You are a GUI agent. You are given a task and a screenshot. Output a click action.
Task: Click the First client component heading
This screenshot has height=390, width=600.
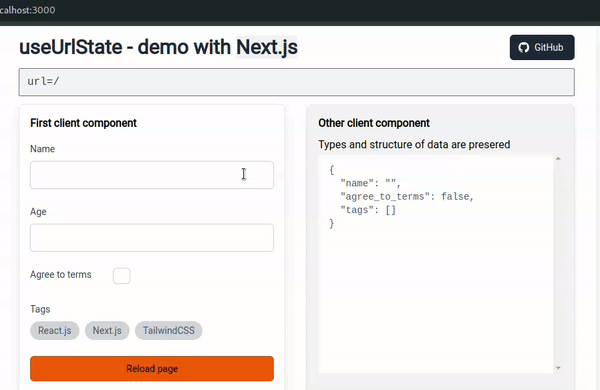point(83,123)
